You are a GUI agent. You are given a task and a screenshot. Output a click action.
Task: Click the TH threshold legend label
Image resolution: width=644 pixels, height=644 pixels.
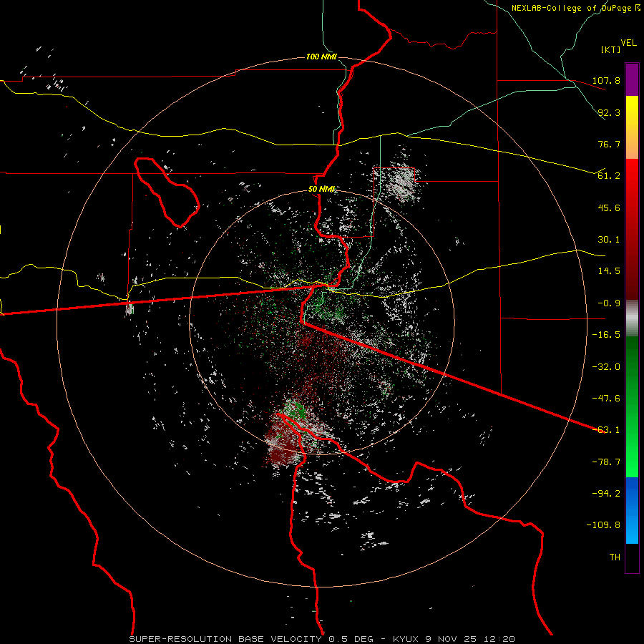pyautogui.click(x=615, y=557)
